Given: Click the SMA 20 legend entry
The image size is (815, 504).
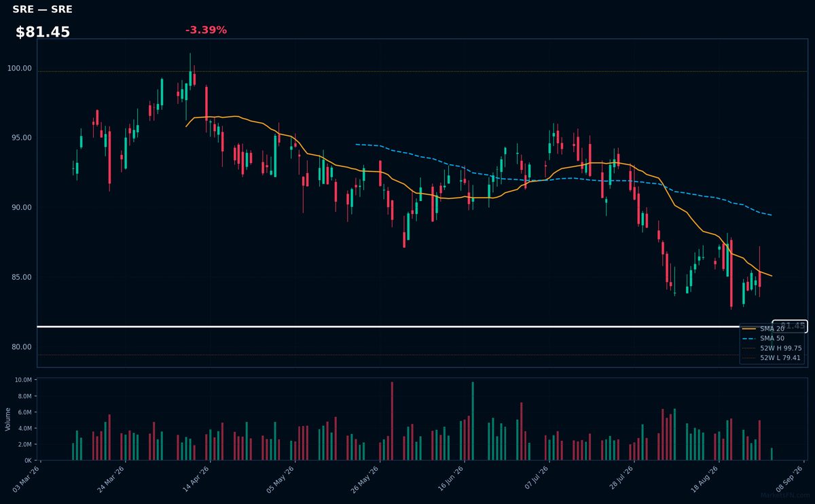Looking at the screenshot, I should 772,329.
